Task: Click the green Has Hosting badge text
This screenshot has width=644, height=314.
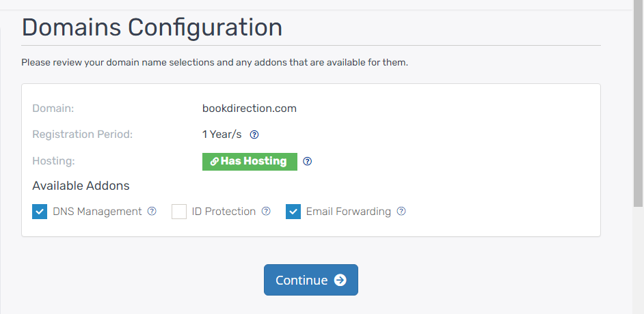Action: (x=254, y=162)
